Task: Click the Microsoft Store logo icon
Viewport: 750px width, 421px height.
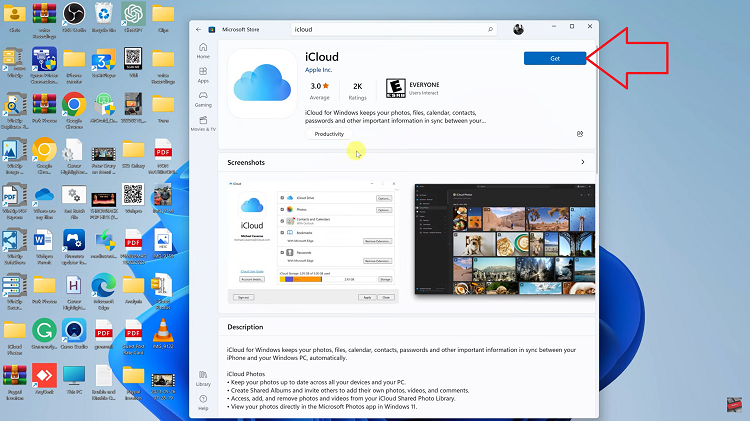Action: click(212, 29)
